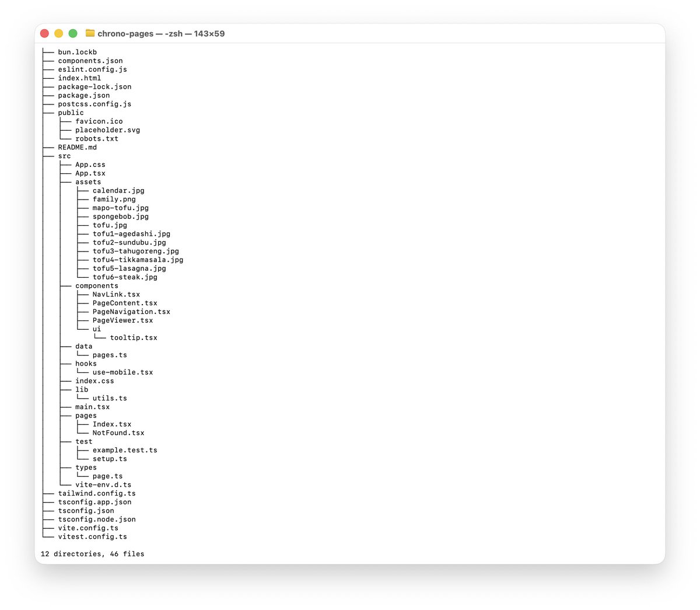Click mapo-tofu.jpg
Viewport: 700px width, 610px height.
coord(120,208)
